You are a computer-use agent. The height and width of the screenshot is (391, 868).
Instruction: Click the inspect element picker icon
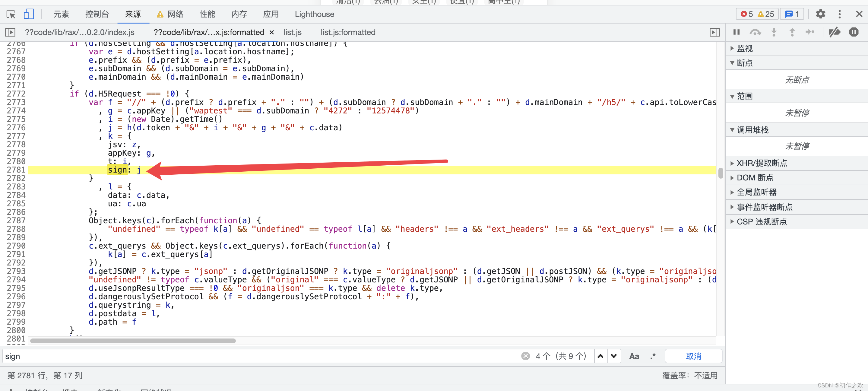[x=11, y=14]
